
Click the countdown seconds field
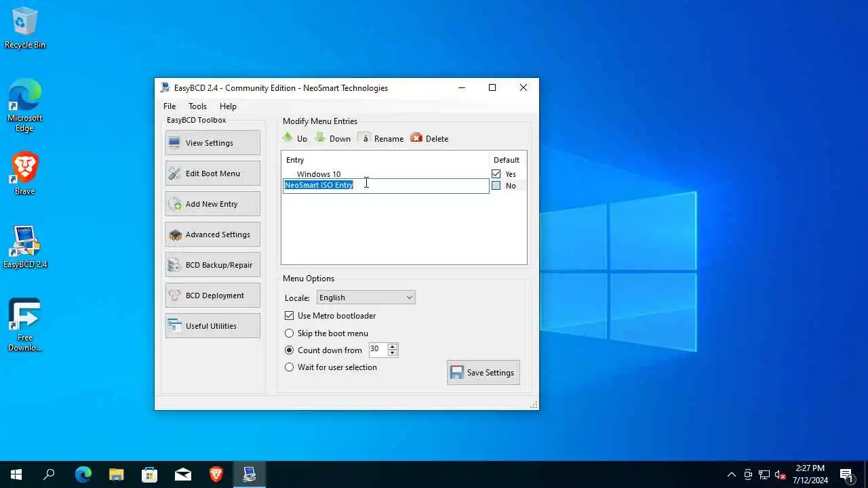point(378,350)
